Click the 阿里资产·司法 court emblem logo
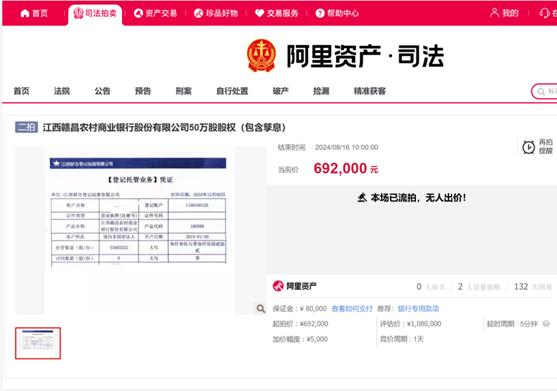Image resolution: width=557 pixels, height=391 pixels. click(x=261, y=55)
